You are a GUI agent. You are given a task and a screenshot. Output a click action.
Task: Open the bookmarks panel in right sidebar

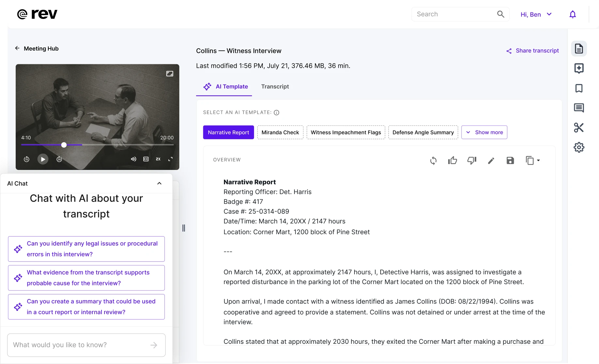579,88
